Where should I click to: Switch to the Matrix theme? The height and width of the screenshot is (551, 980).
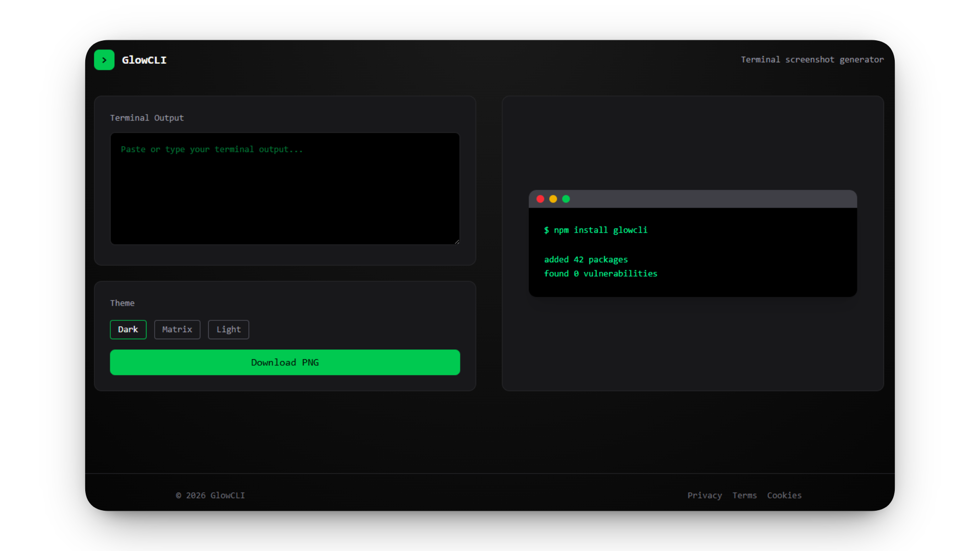point(177,330)
